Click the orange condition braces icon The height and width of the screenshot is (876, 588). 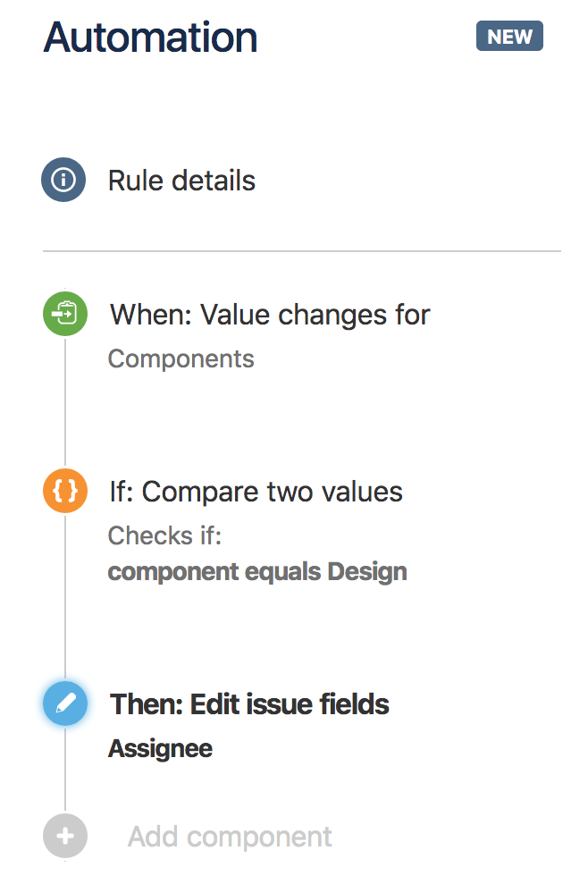[64, 491]
